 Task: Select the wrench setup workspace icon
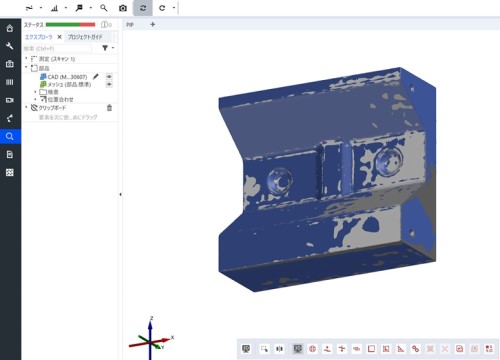(10, 46)
